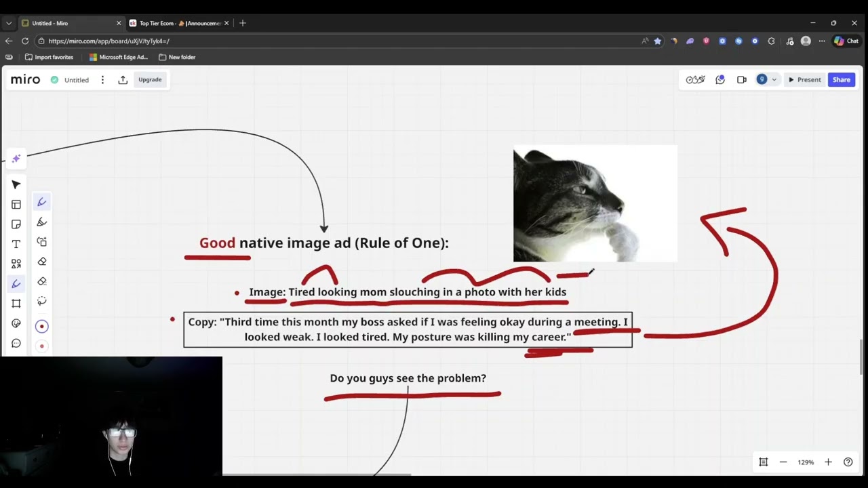
Task: Zoom out with the minus button
Action: [783, 462]
